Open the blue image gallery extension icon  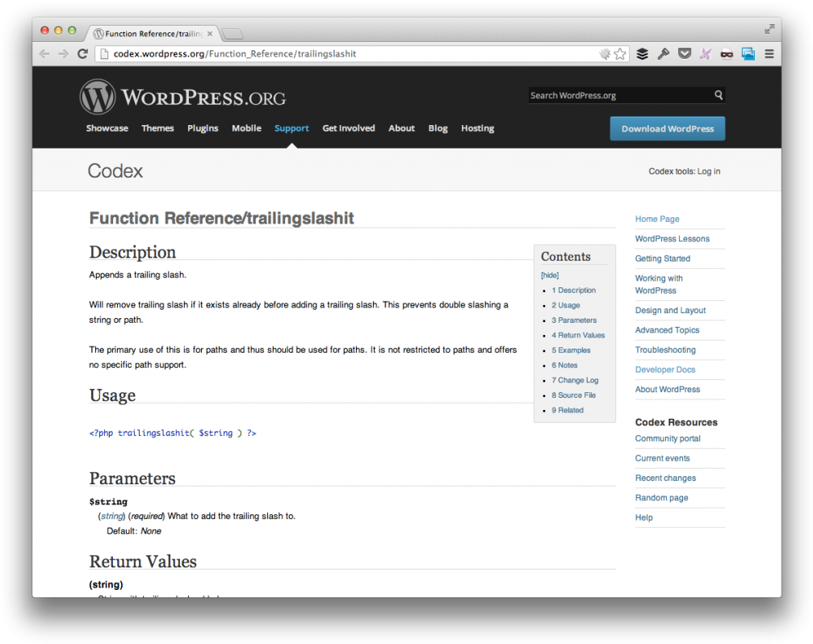click(748, 53)
